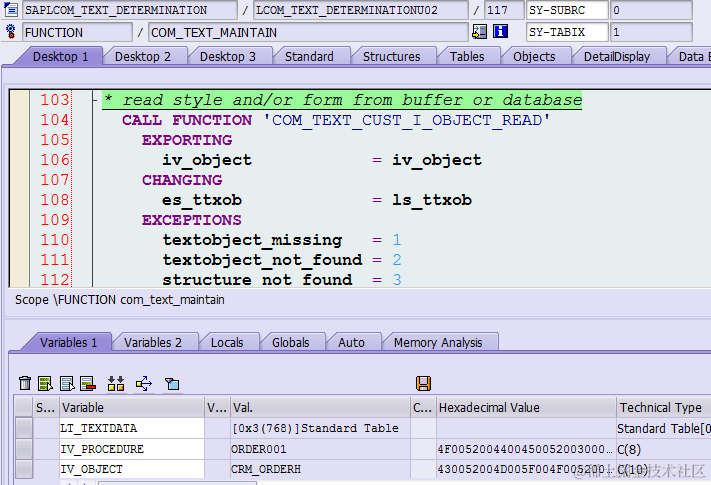711x485 pixels.
Task: Select the Globals tab
Action: [x=291, y=343]
